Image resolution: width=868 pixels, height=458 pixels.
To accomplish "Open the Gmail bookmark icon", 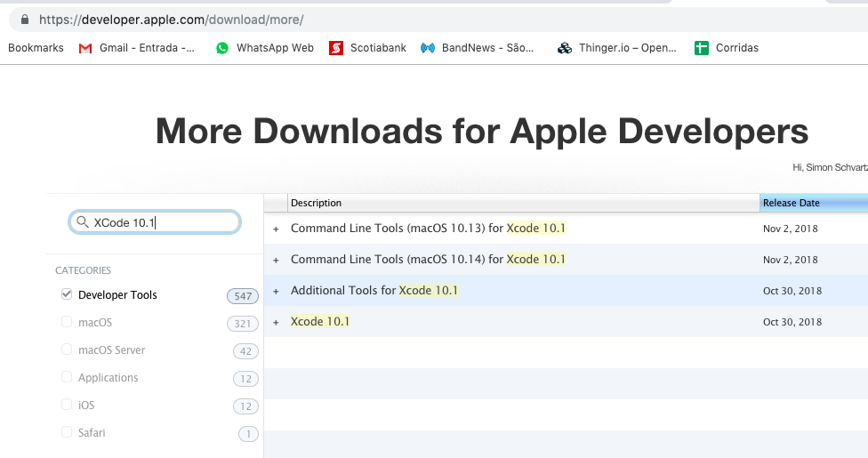I will coord(85,48).
